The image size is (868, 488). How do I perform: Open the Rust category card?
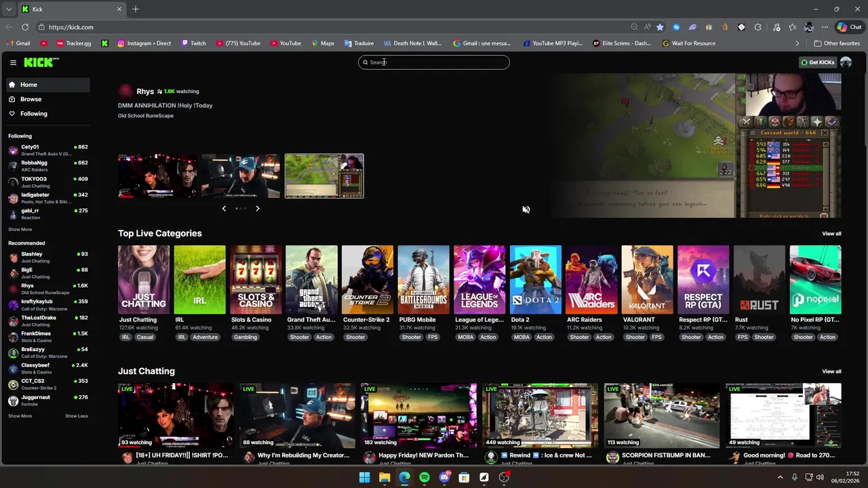tap(759, 280)
